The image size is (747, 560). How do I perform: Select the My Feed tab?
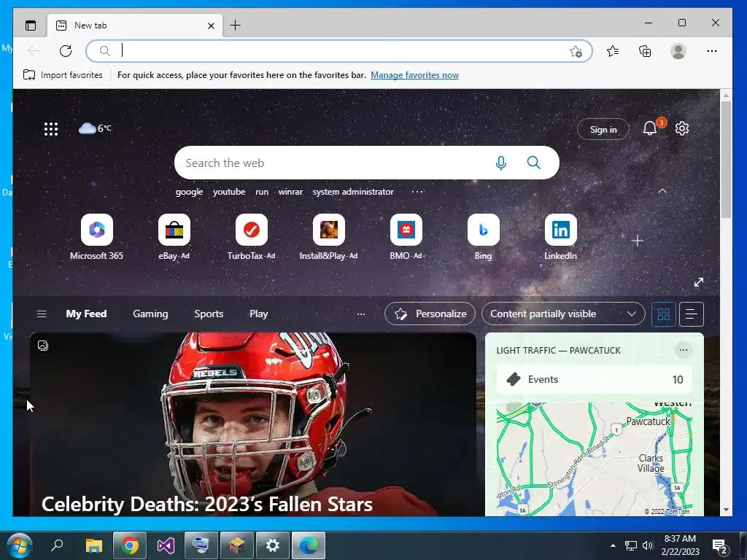coord(86,314)
